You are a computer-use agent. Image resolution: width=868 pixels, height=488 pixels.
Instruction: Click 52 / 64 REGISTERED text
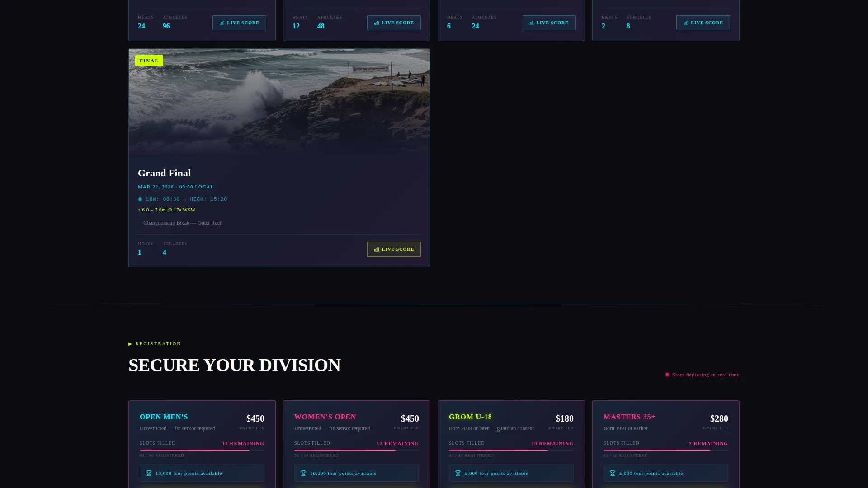click(316, 455)
